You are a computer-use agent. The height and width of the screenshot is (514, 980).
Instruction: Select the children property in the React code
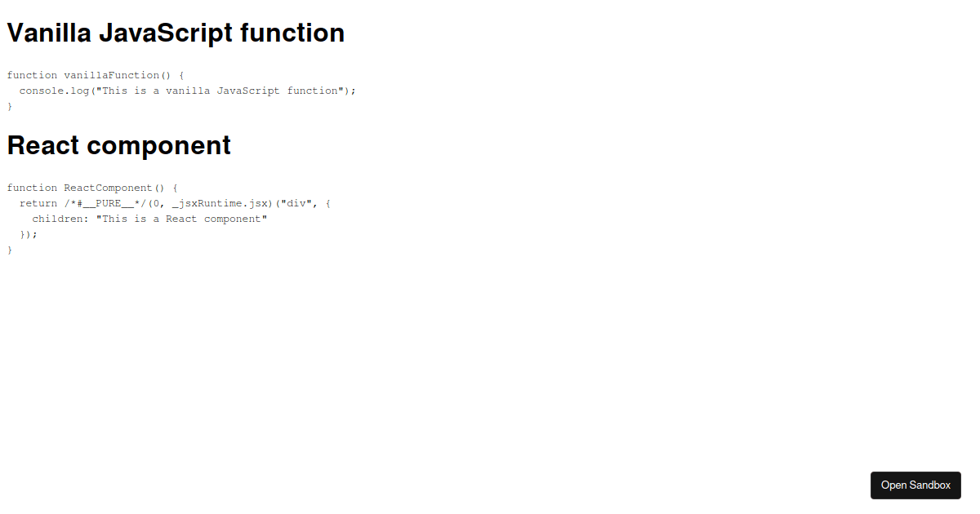pyautogui.click(x=57, y=218)
